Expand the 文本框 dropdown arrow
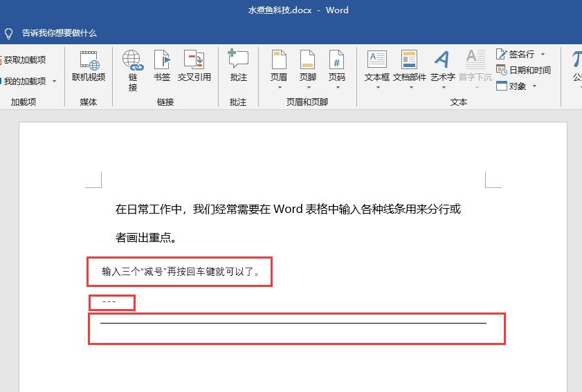 pos(378,88)
